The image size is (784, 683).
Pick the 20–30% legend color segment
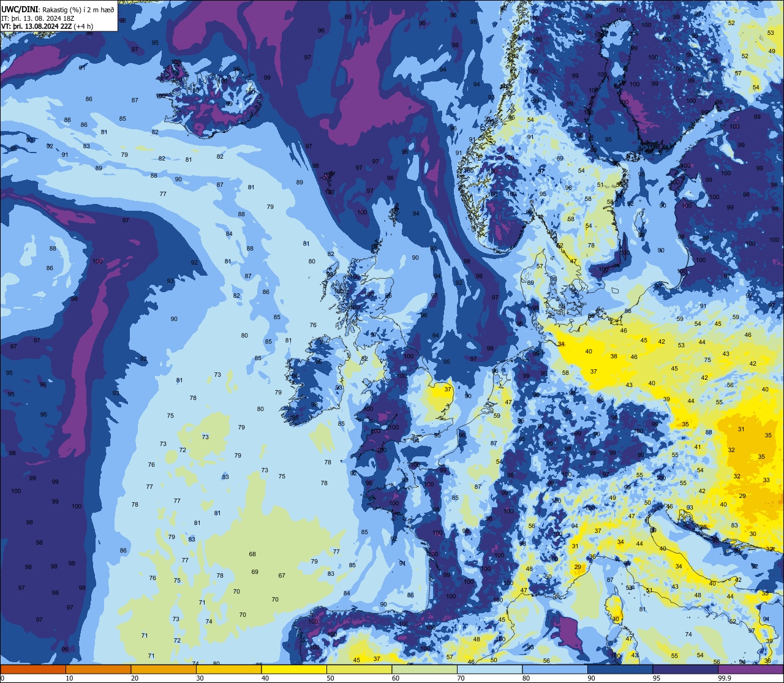point(164,669)
